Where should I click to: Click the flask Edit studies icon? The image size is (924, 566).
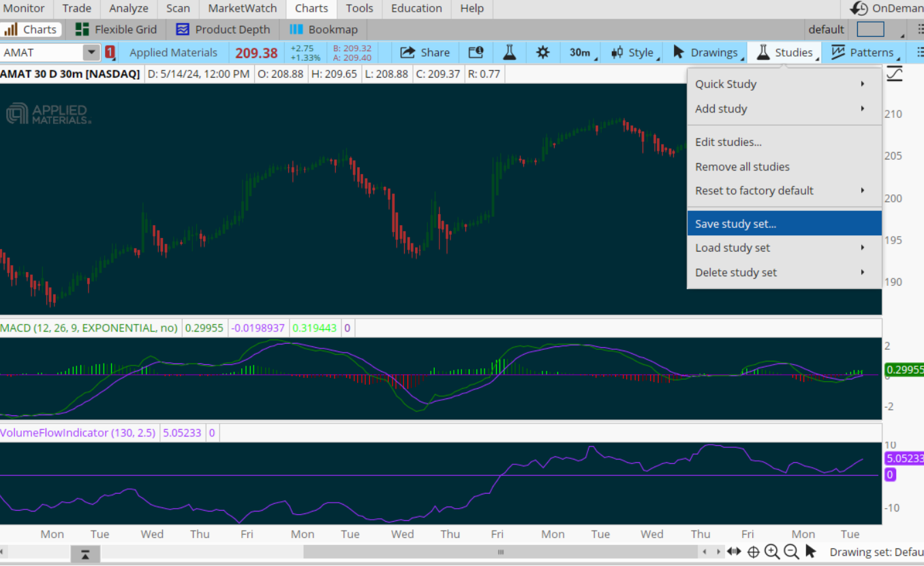[x=509, y=53]
